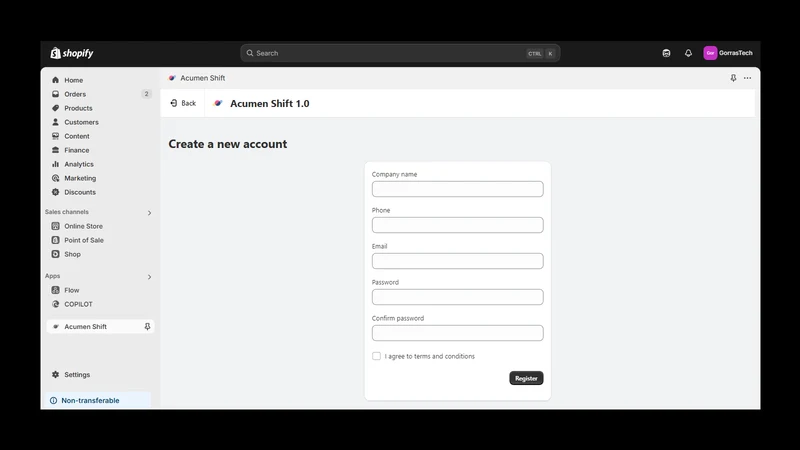Open the three-dot more actions menu
Image resolution: width=800 pixels, height=450 pixels.
[x=747, y=78]
